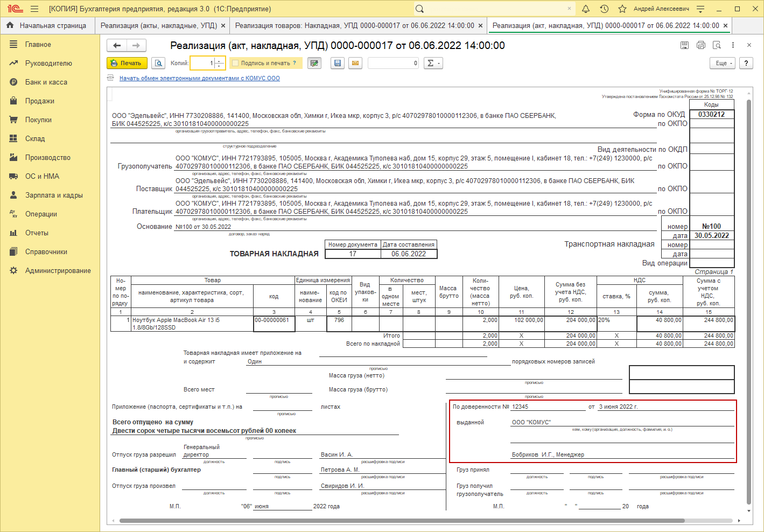Select the OKUD code 0330212 cell
The width and height of the screenshot is (764, 532).
pyautogui.click(x=712, y=114)
